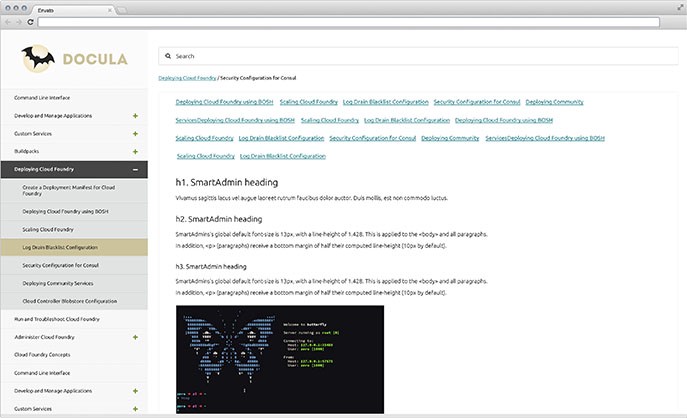This screenshot has width=687, height=418.
Task: Click the butterfly terminal screenshot image
Action: (279, 359)
